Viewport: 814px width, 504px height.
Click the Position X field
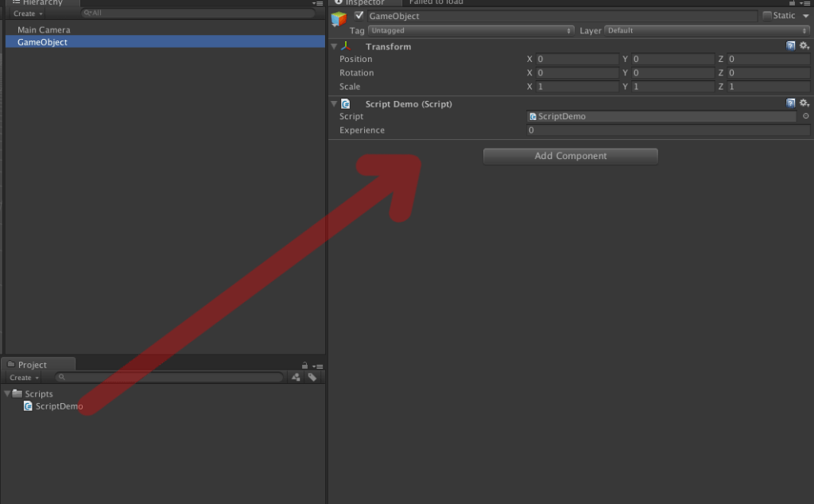[x=577, y=59]
